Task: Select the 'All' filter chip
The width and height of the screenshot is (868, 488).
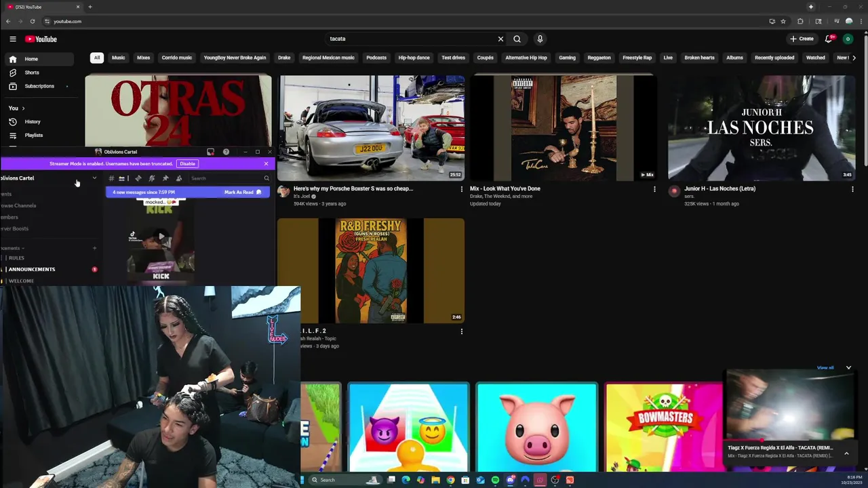Action: pyautogui.click(x=97, y=58)
